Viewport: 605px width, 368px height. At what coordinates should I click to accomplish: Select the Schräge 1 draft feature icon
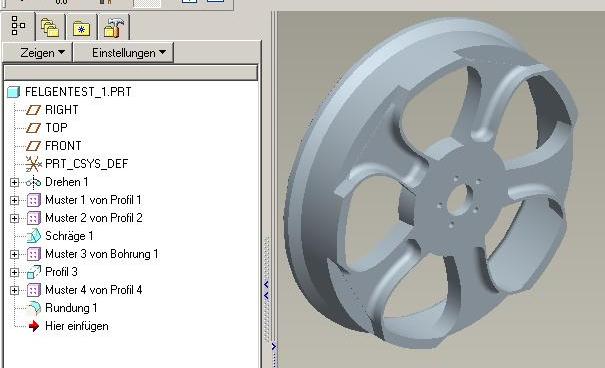tap(34, 236)
